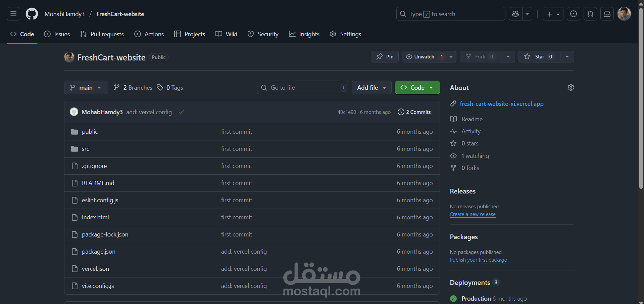Click Create a new release link

[x=473, y=214]
